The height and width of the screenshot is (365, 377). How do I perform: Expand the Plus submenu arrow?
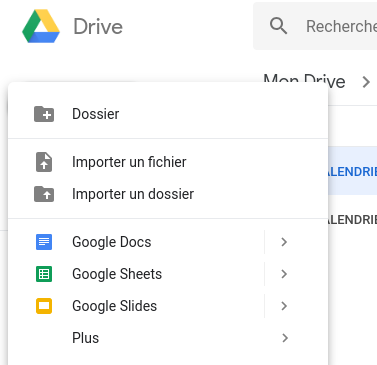[284, 338]
